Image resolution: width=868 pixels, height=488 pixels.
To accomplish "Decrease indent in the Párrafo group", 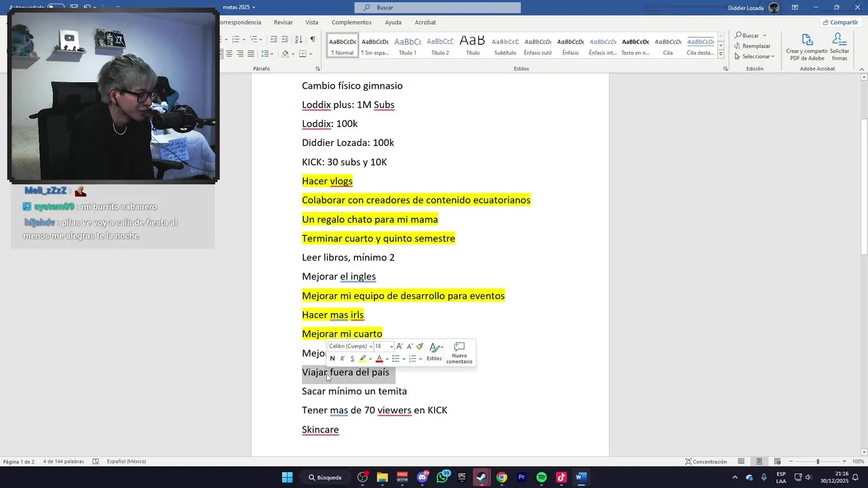I will (x=273, y=39).
